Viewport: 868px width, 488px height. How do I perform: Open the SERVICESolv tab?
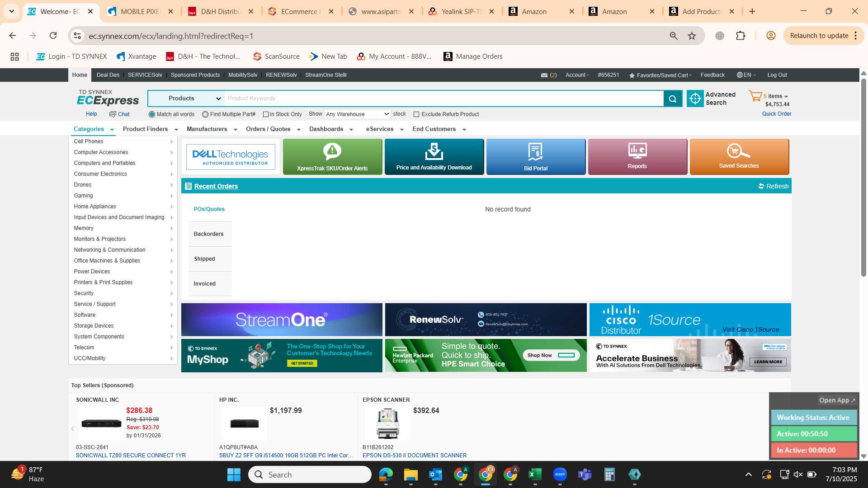coord(145,75)
